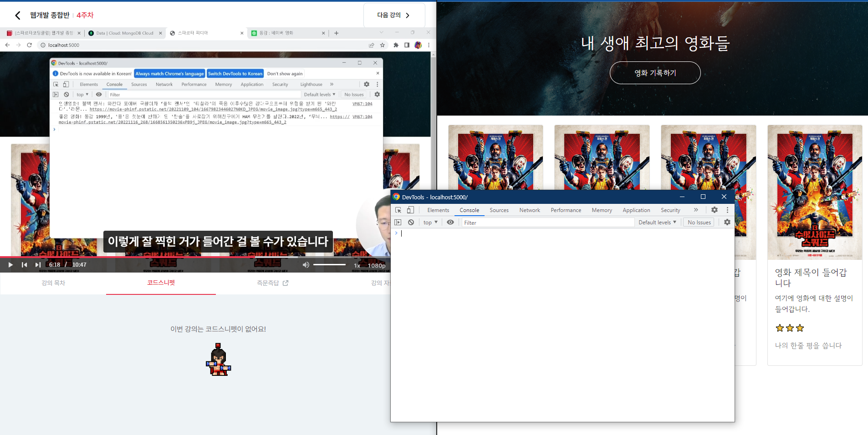Open extensions puzzle icon in video browser
The width and height of the screenshot is (868, 435).
tap(396, 45)
